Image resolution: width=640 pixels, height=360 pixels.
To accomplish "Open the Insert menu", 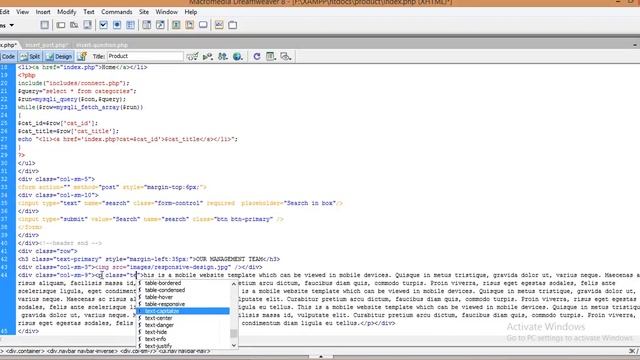I will (43, 12).
